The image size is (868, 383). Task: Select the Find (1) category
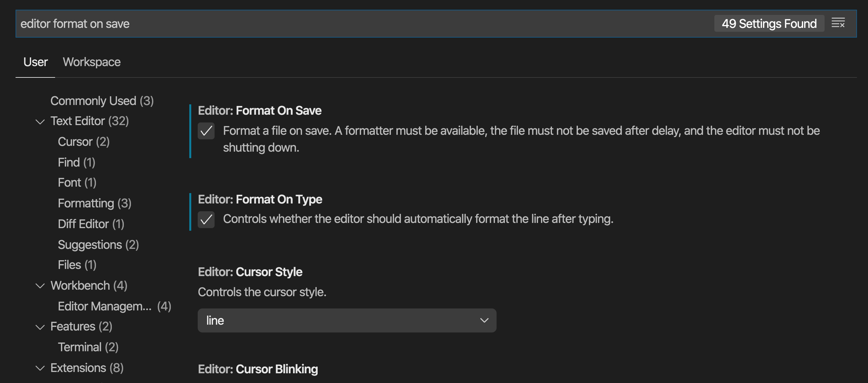[x=77, y=162]
